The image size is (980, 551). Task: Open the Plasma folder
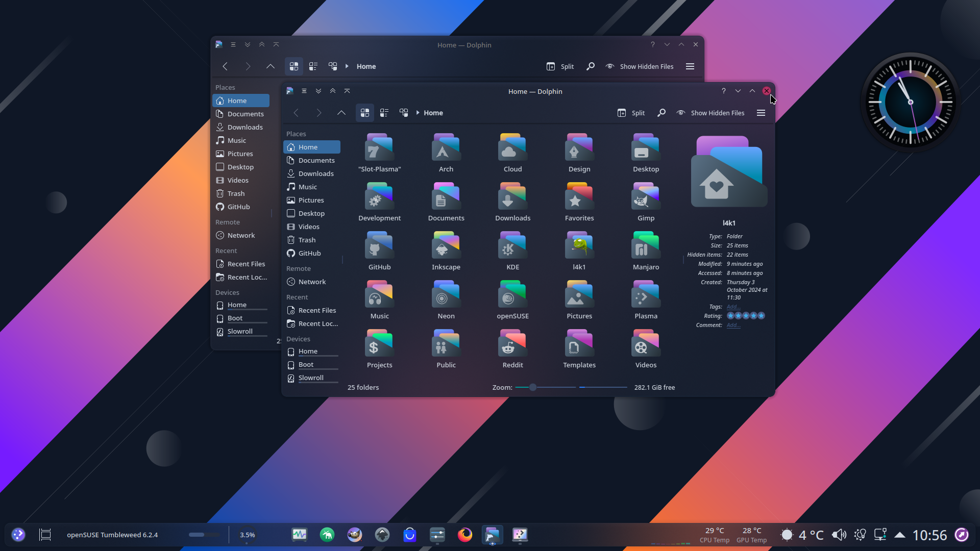click(x=646, y=300)
